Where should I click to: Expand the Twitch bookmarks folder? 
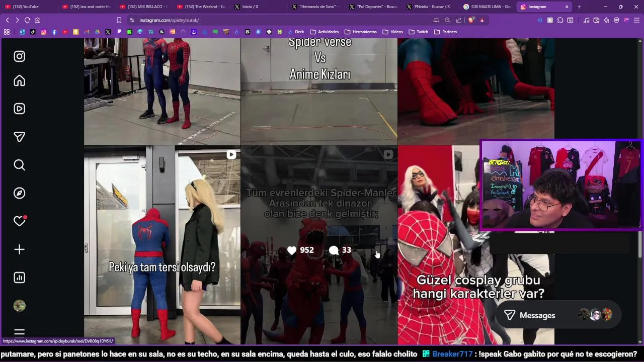[x=419, y=32]
